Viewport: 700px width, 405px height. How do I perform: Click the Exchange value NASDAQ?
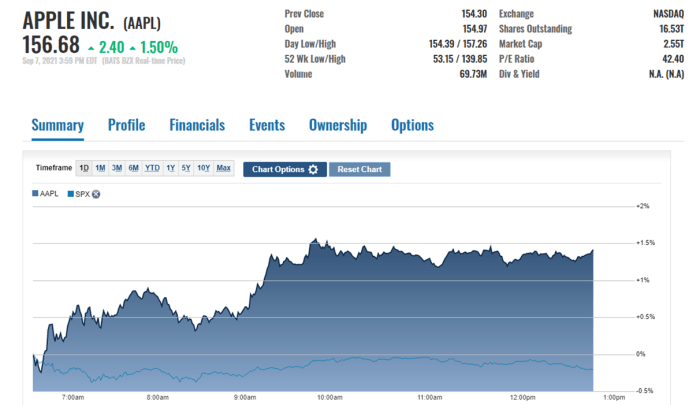point(668,14)
